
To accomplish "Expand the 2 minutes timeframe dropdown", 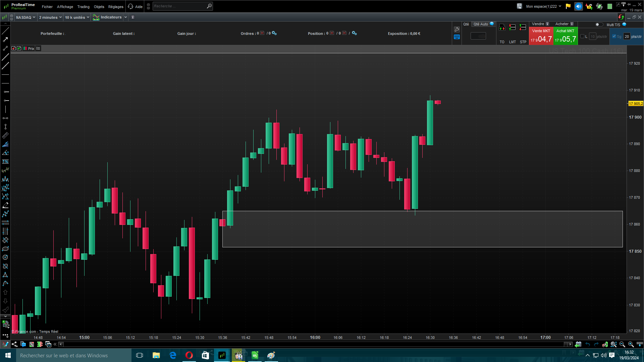I will coord(50,17).
